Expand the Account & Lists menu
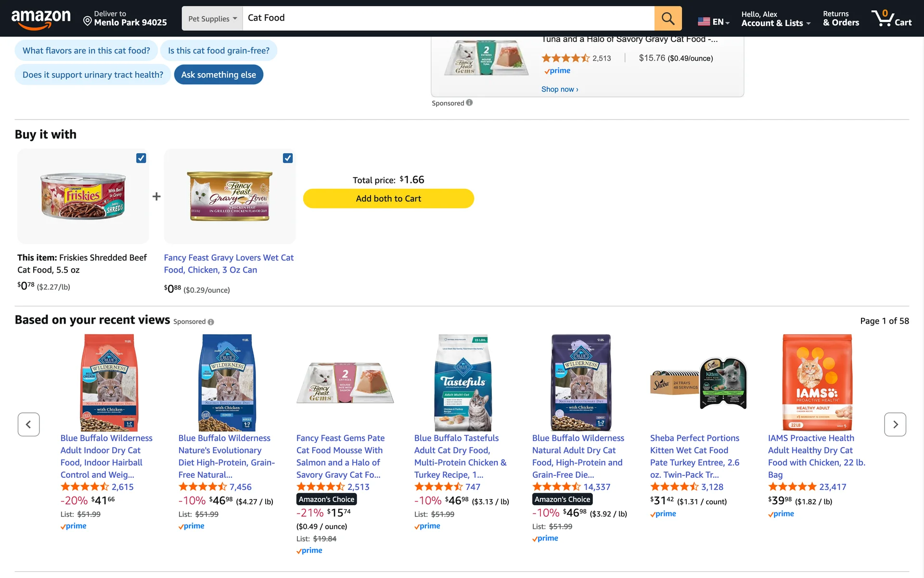 tap(775, 18)
